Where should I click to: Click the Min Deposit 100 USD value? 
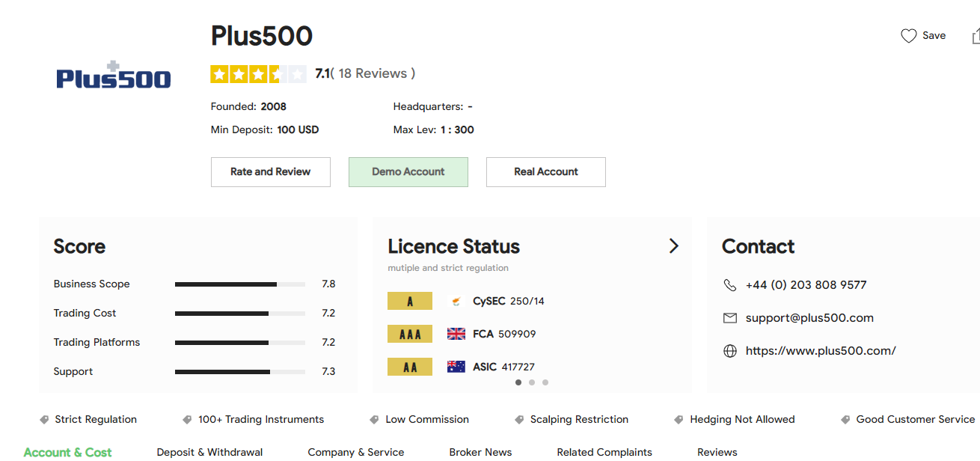point(298,130)
